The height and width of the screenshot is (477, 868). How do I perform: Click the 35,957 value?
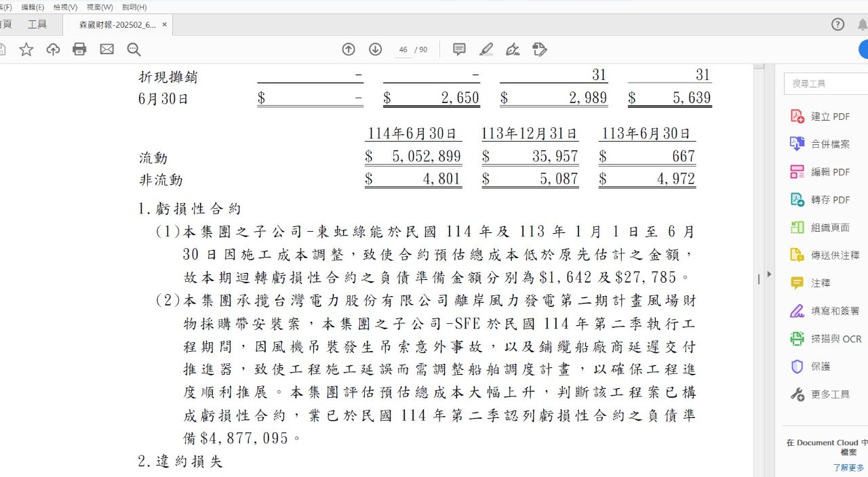coord(555,157)
